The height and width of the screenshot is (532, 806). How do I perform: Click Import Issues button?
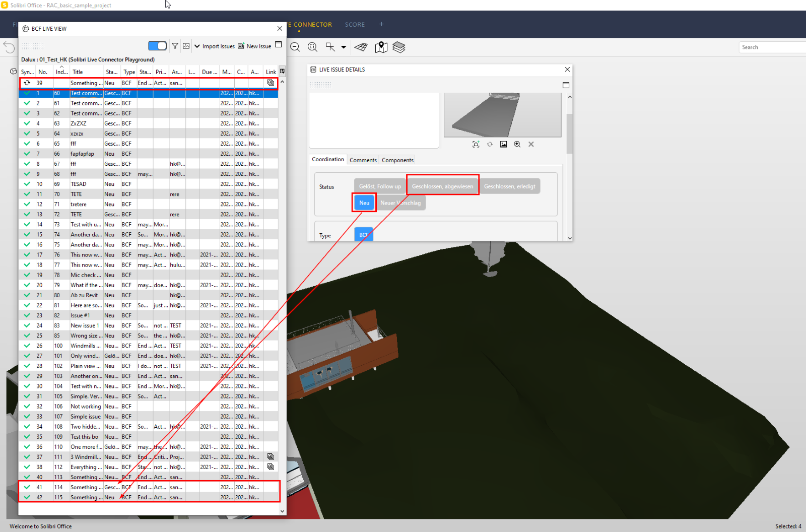point(218,46)
